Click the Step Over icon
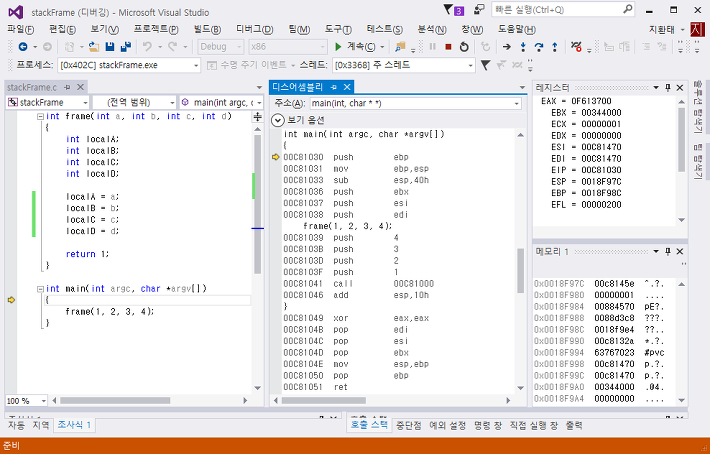 pos(539,47)
